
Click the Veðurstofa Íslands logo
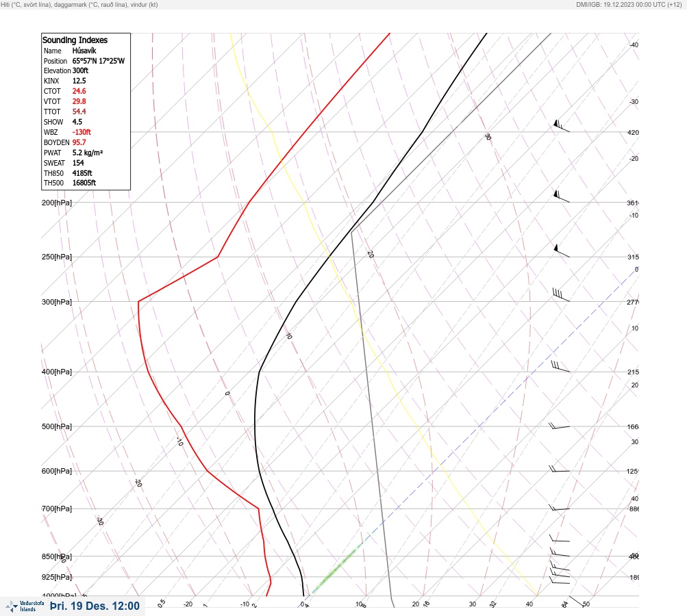pos(25,606)
